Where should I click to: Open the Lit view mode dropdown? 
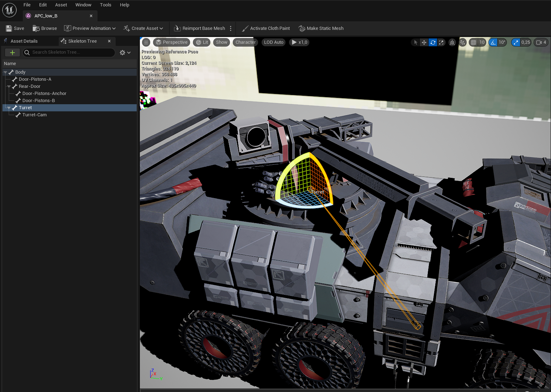[x=202, y=42]
